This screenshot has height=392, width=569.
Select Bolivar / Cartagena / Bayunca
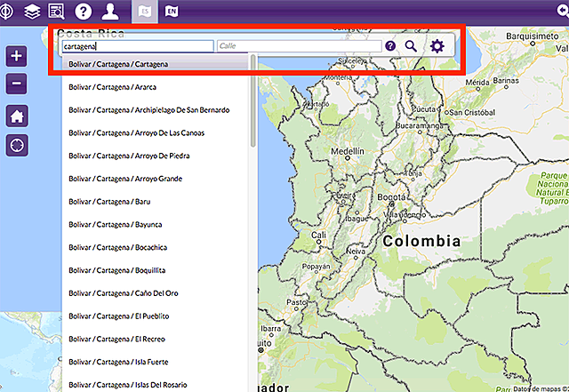coord(156,224)
